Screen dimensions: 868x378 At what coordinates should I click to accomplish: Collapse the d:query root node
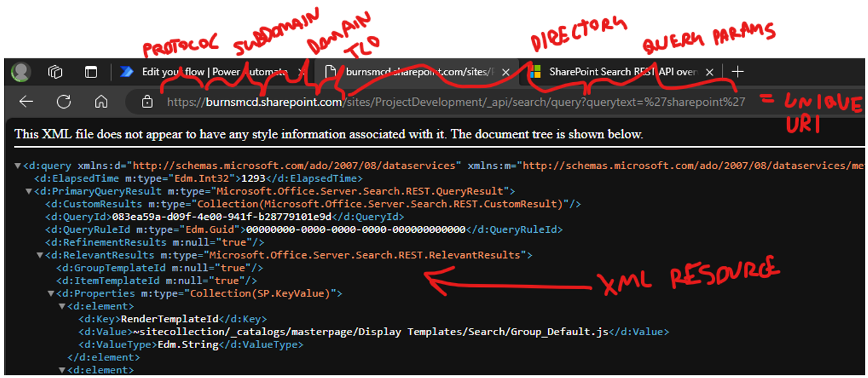tap(18, 165)
